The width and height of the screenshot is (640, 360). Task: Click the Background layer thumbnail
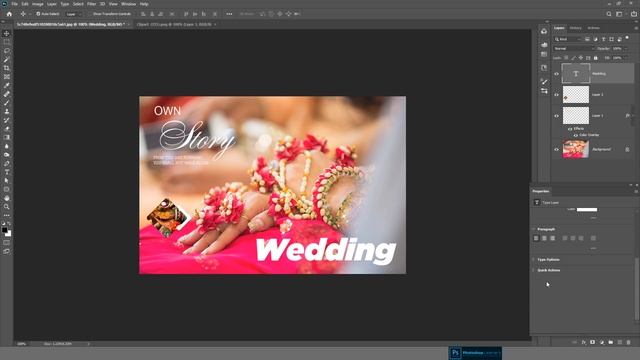[x=576, y=149]
